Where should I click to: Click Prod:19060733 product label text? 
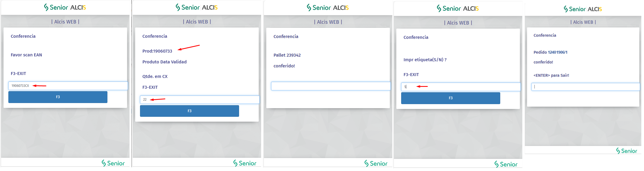coord(157,51)
